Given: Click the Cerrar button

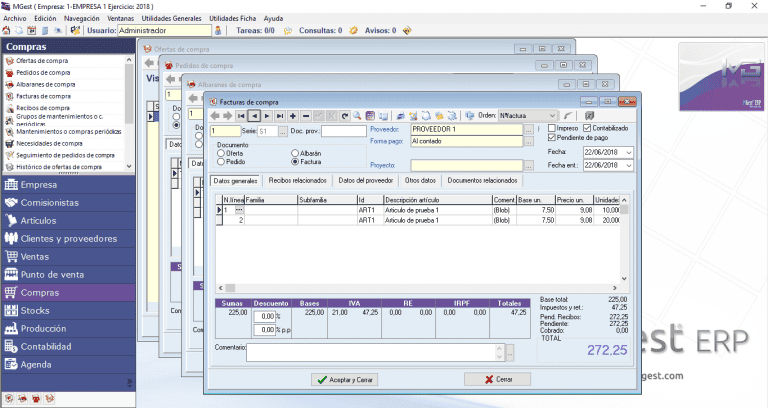Looking at the screenshot, I should click(498, 379).
